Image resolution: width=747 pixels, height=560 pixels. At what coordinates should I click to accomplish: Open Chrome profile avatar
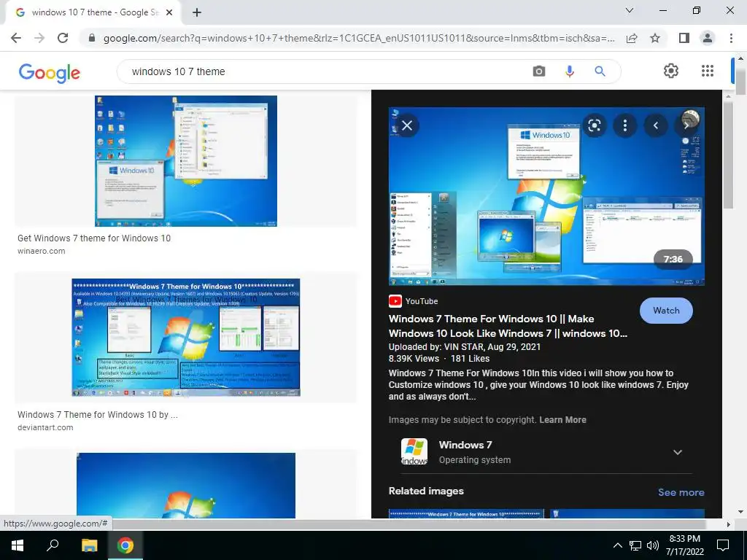coord(708,38)
